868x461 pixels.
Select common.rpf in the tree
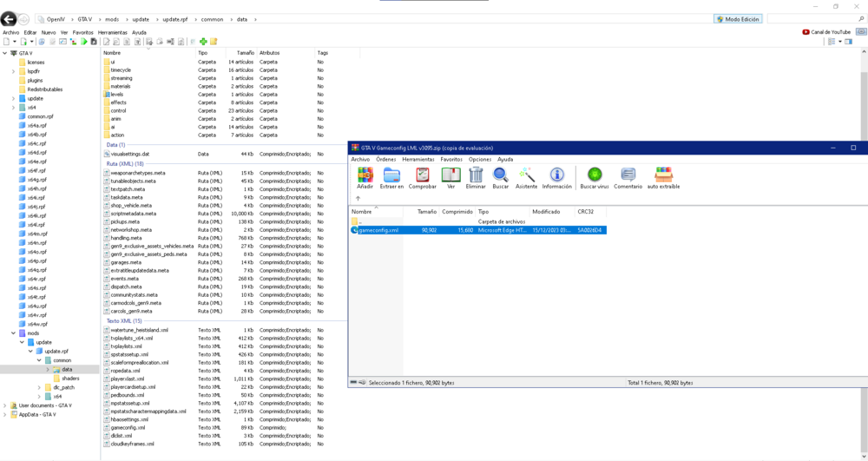[x=36, y=117]
